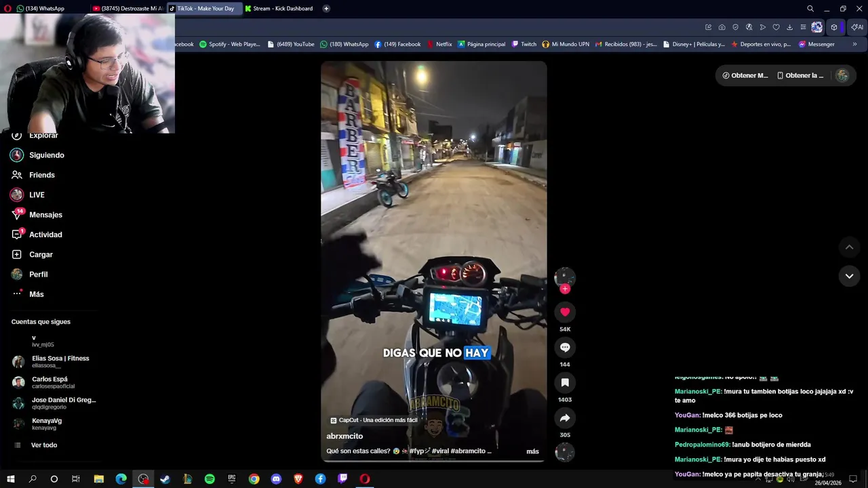Open Windows Start menu
Viewport: 868px width, 488px height.
click(10, 479)
